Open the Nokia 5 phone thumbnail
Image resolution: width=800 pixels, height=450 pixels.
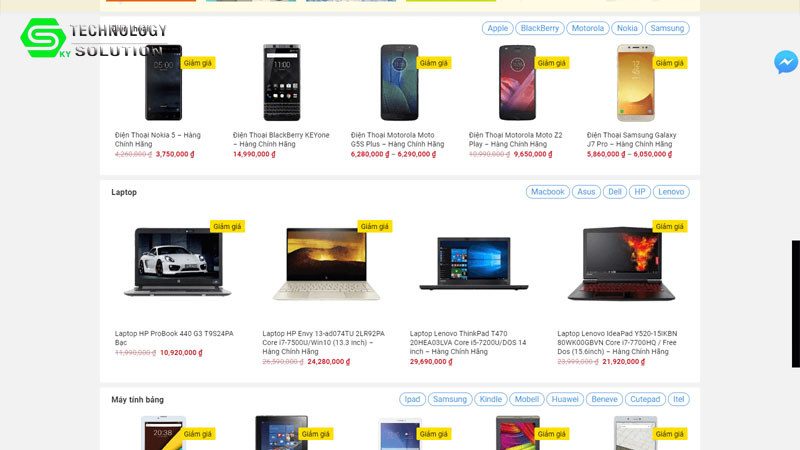click(x=163, y=83)
